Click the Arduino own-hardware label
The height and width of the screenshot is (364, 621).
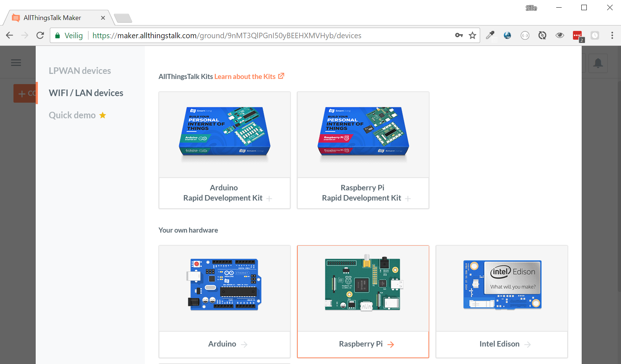click(x=222, y=344)
